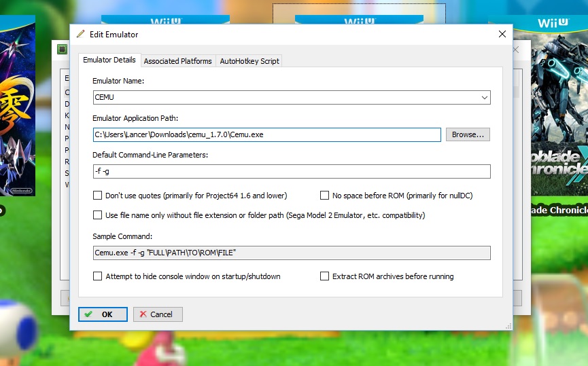Check No space before ROM option
Image resolution: width=588 pixels, height=366 pixels.
click(x=324, y=195)
